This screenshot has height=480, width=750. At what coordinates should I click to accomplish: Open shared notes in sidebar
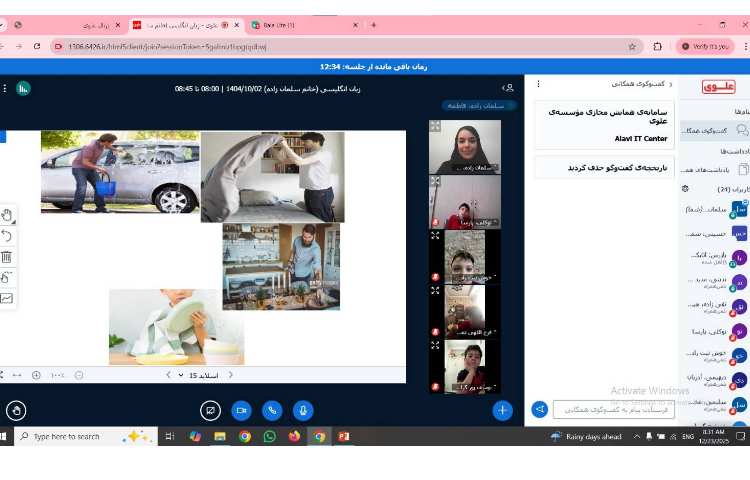coord(715,169)
